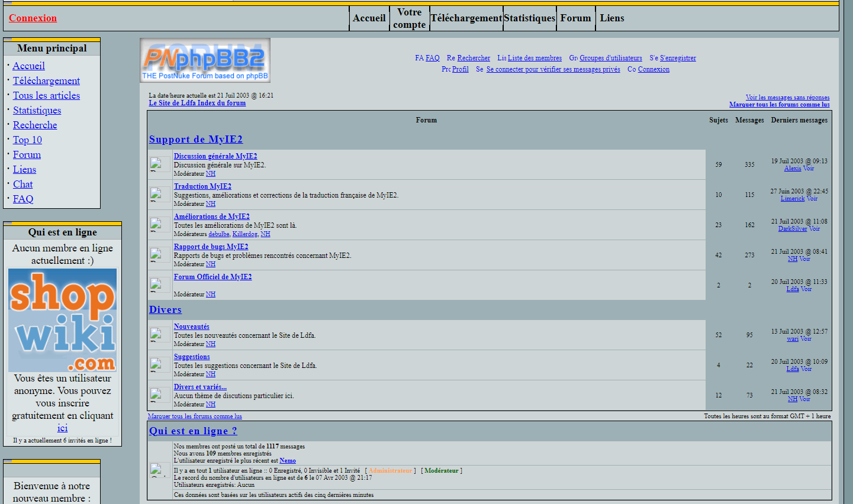Open newest member Nemo's profile
Screen dimensions: 853x504
[288, 461]
